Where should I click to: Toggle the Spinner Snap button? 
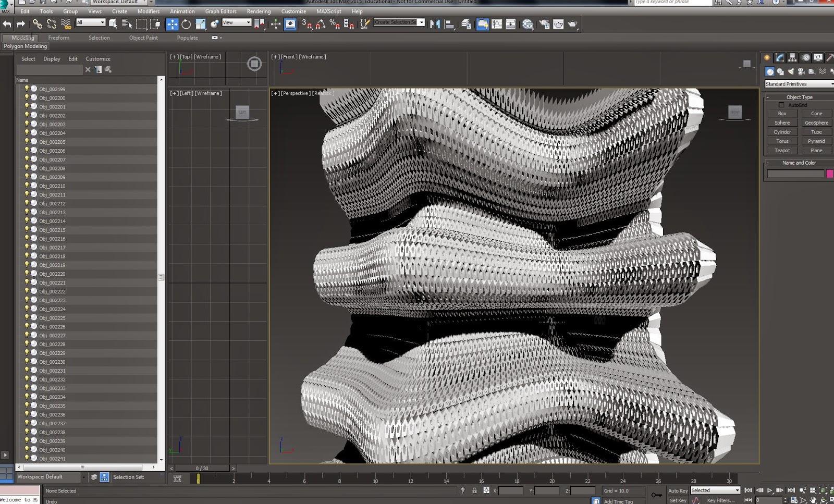(x=349, y=24)
